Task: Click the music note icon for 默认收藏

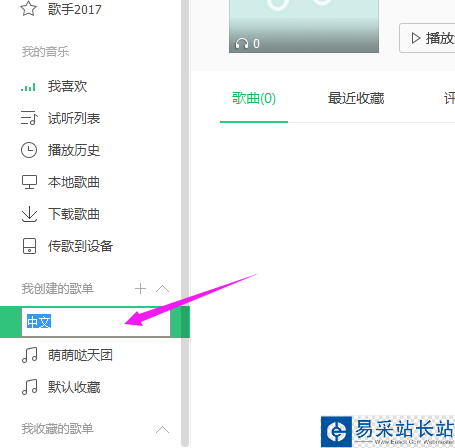Action: (29, 387)
